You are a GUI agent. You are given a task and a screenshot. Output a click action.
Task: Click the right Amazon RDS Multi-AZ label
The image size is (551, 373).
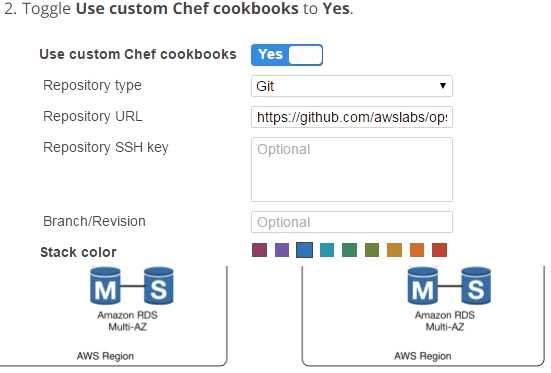click(x=445, y=321)
